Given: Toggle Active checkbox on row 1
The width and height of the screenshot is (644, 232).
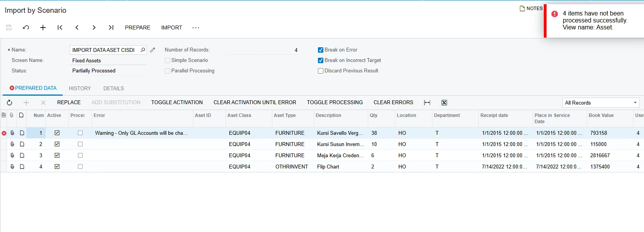Looking at the screenshot, I should pos(57,133).
